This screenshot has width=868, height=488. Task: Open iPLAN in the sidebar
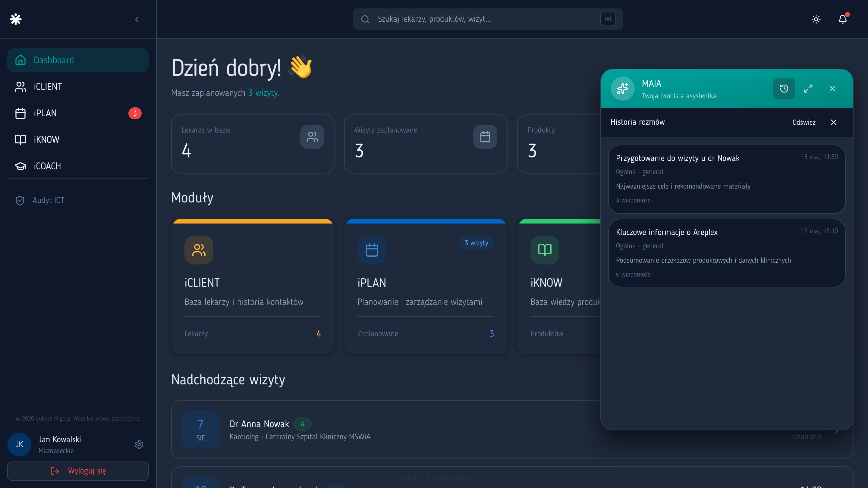tap(78, 113)
